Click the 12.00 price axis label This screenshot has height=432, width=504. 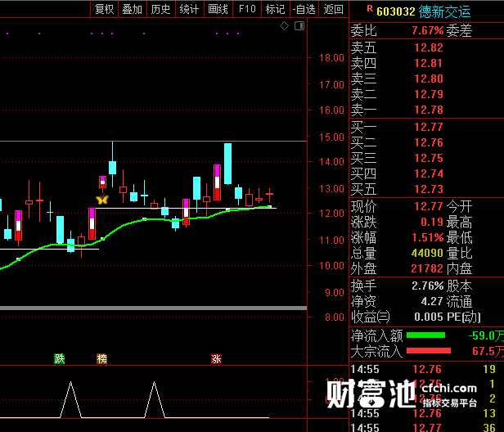pyautogui.click(x=331, y=213)
